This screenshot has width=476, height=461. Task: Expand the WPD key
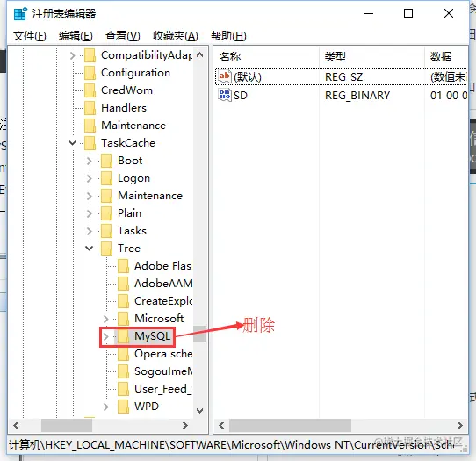(106, 407)
